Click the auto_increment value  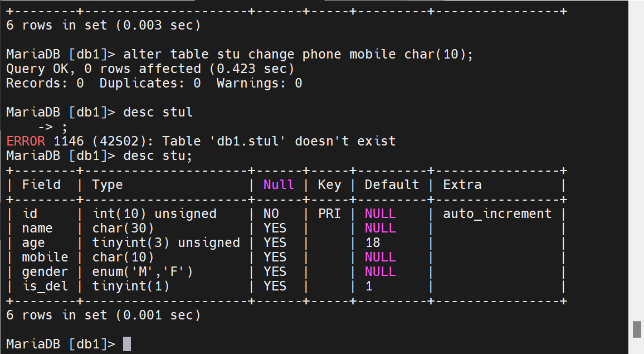point(497,214)
